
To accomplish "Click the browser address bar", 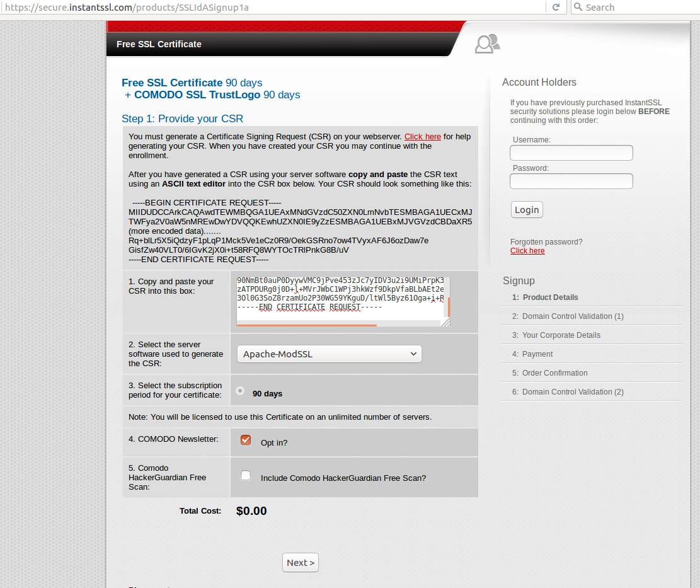I will point(252,7).
